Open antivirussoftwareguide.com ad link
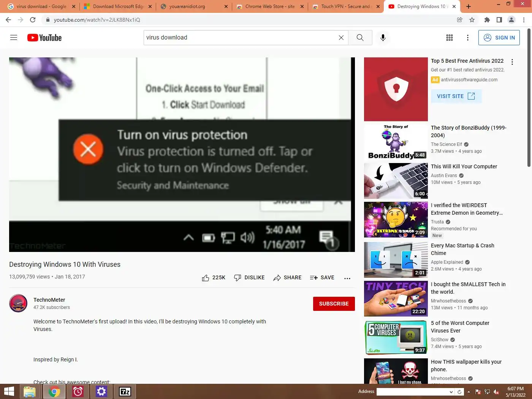The image size is (532, 399). click(469, 80)
